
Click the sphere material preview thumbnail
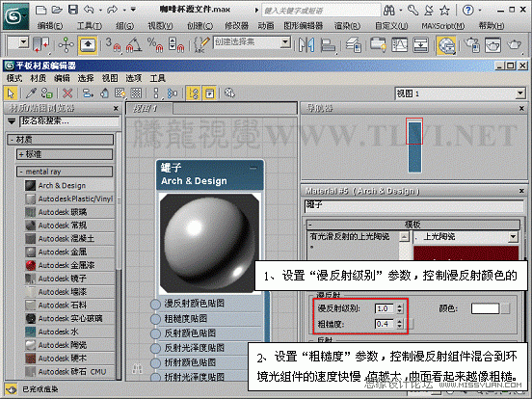pyautogui.click(x=210, y=244)
